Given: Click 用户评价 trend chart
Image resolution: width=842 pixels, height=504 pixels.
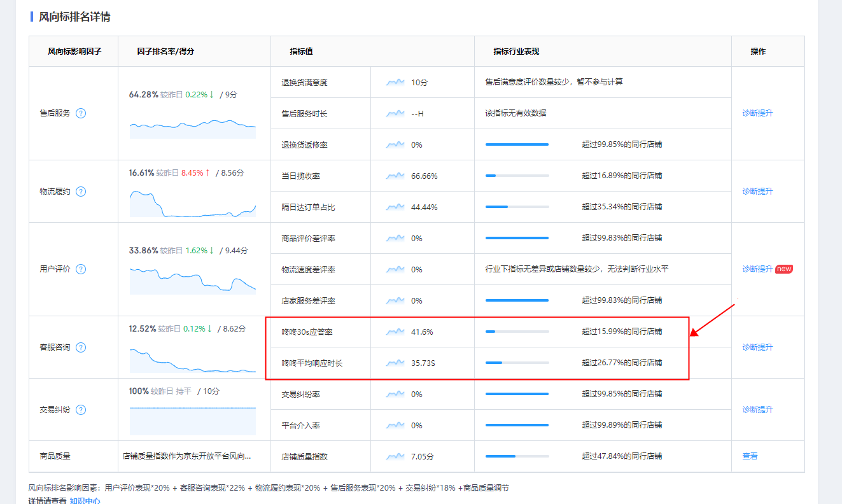Looking at the screenshot, I should (193, 281).
